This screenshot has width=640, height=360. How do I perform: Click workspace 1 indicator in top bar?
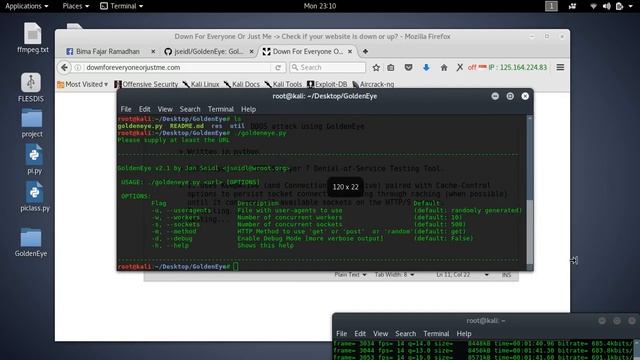point(551,6)
